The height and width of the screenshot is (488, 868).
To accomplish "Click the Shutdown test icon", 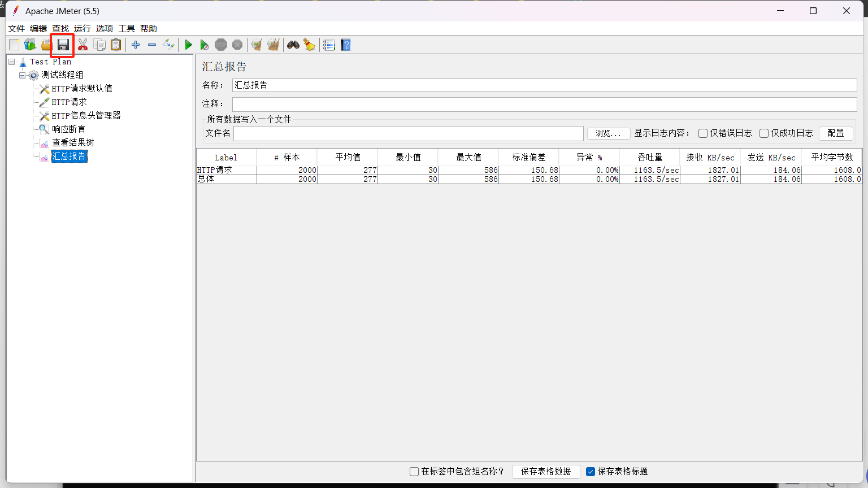I will coord(237,45).
